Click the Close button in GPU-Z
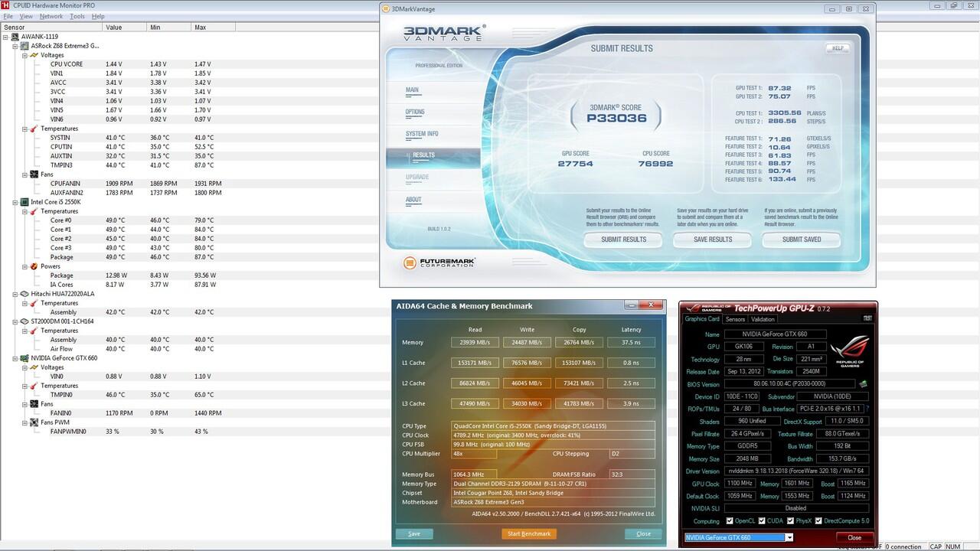The width and height of the screenshot is (980, 551). click(854, 537)
